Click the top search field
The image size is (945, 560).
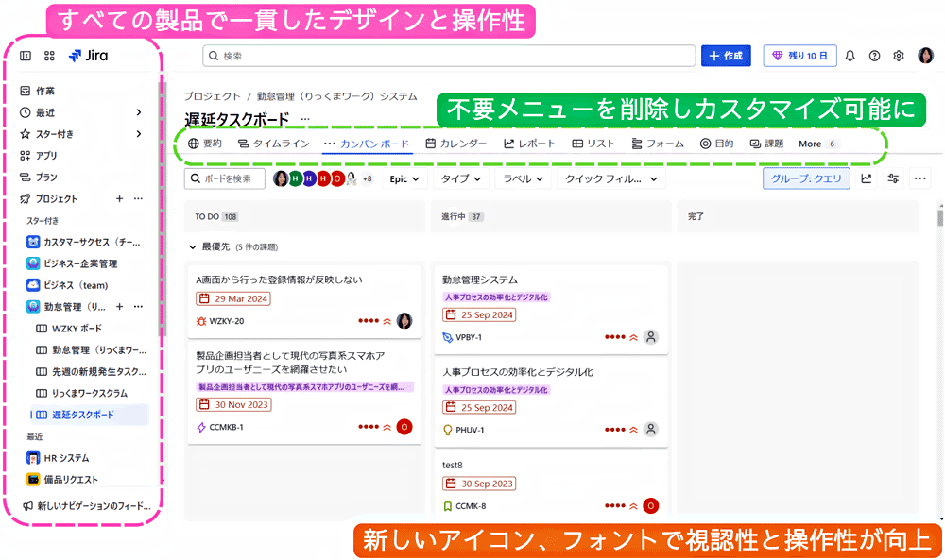coord(449,56)
